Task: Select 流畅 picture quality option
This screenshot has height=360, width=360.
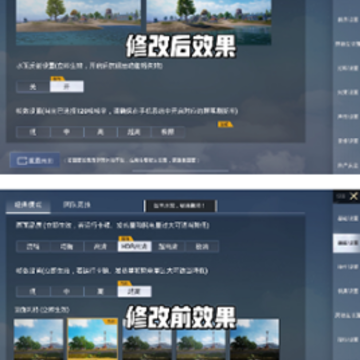Action: (x=33, y=247)
